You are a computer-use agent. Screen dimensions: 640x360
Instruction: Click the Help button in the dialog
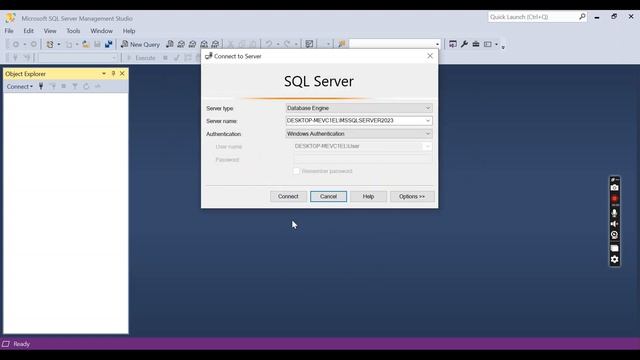coord(368,196)
